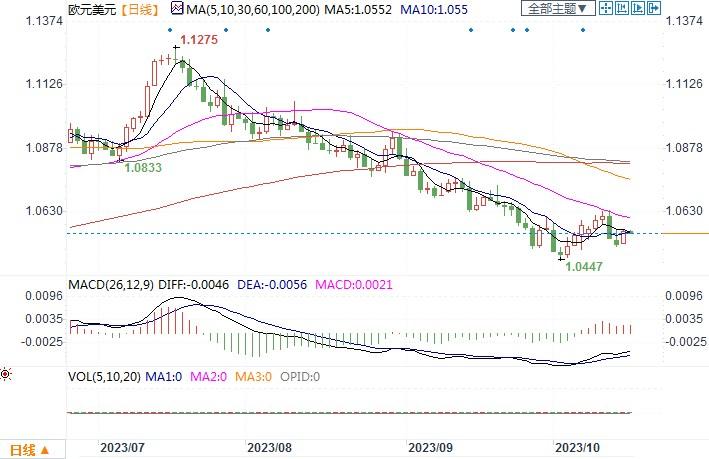This screenshot has width=709, height=459.
Task: Click the red sun icon at left
Action: pos(5,374)
